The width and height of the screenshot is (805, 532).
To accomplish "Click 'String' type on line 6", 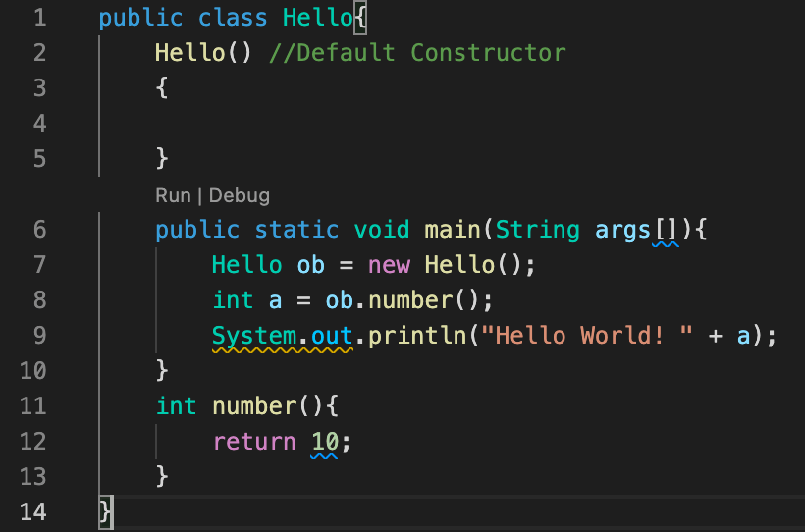I will coord(538,230).
